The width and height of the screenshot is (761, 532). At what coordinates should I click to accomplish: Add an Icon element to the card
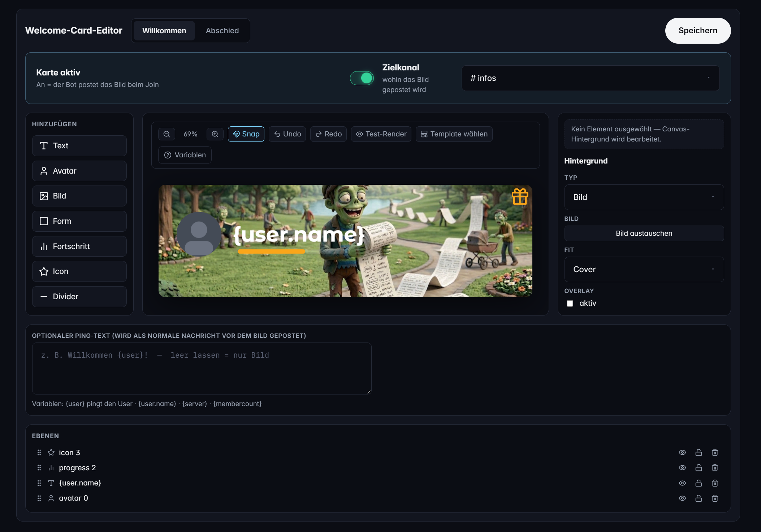[79, 271]
